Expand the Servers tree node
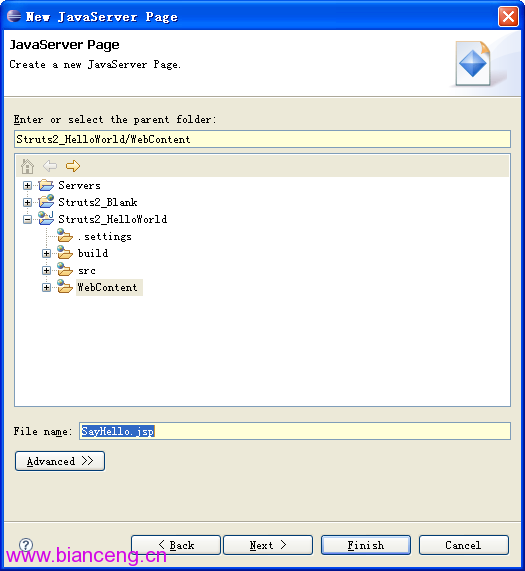The width and height of the screenshot is (525, 571). click(x=27, y=185)
